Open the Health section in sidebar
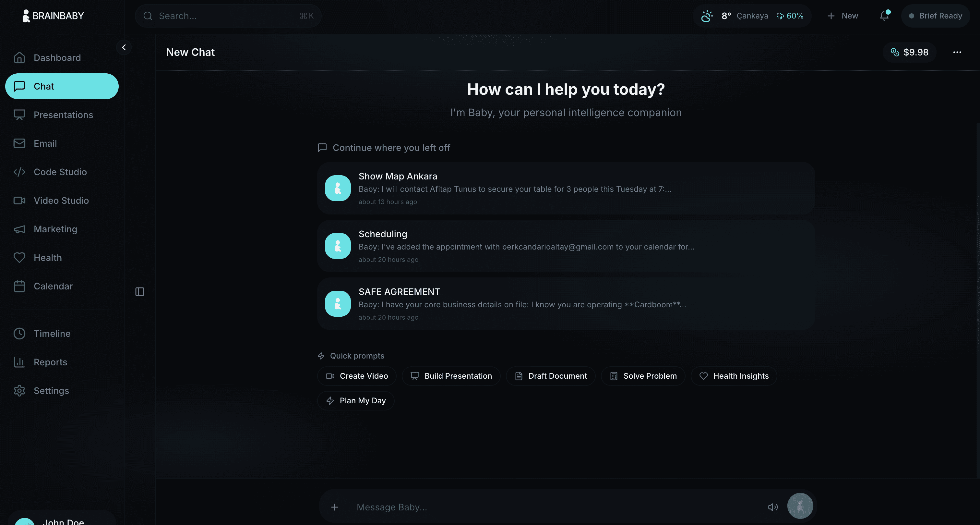 point(48,258)
